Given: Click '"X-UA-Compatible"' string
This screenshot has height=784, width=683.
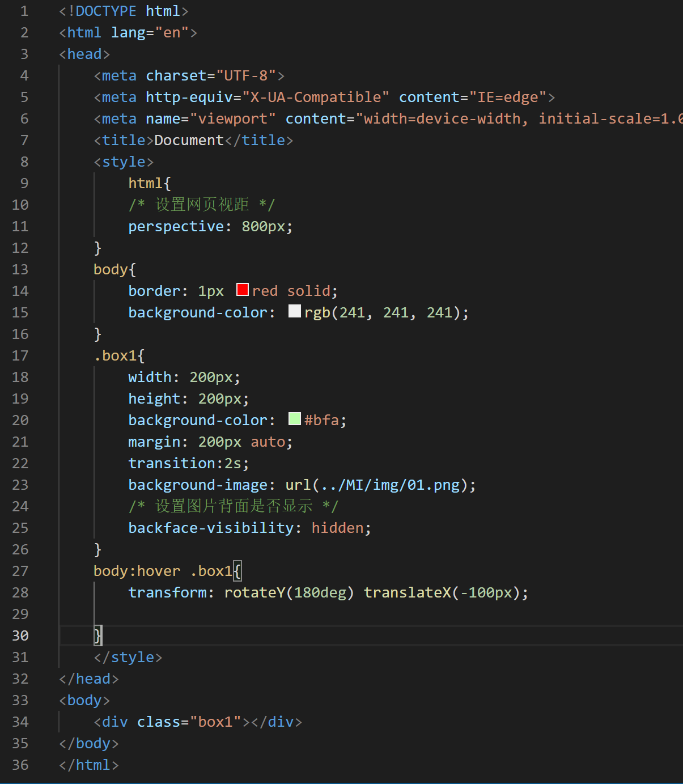Looking at the screenshot, I should pos(316,97).
